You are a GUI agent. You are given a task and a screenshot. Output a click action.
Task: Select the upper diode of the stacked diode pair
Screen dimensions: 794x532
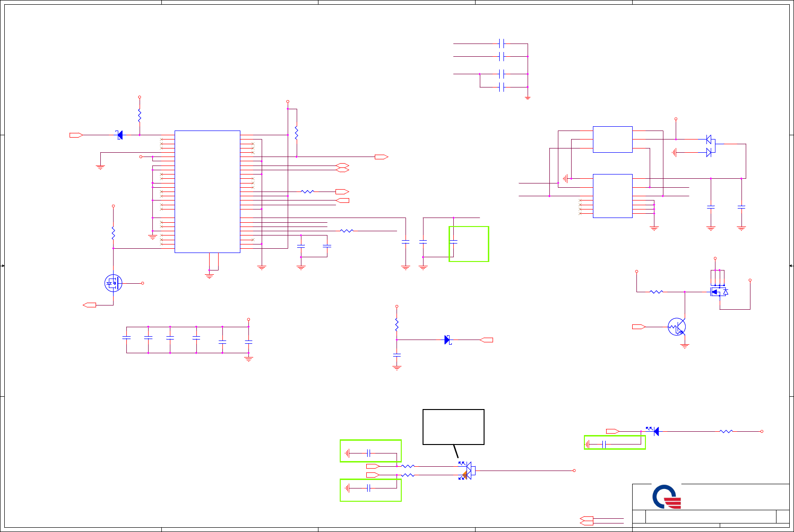pyautogui.click(x=708, y=139)
